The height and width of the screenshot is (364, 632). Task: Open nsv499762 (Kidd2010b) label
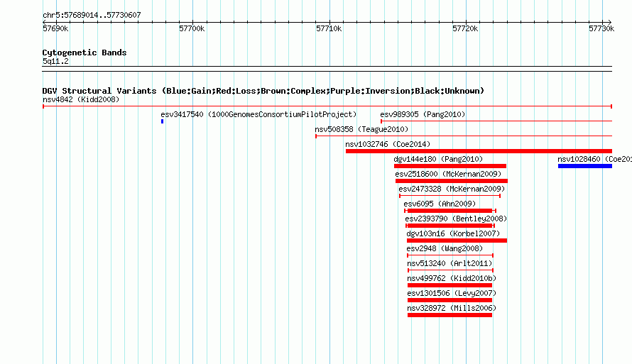pos(452,278)
